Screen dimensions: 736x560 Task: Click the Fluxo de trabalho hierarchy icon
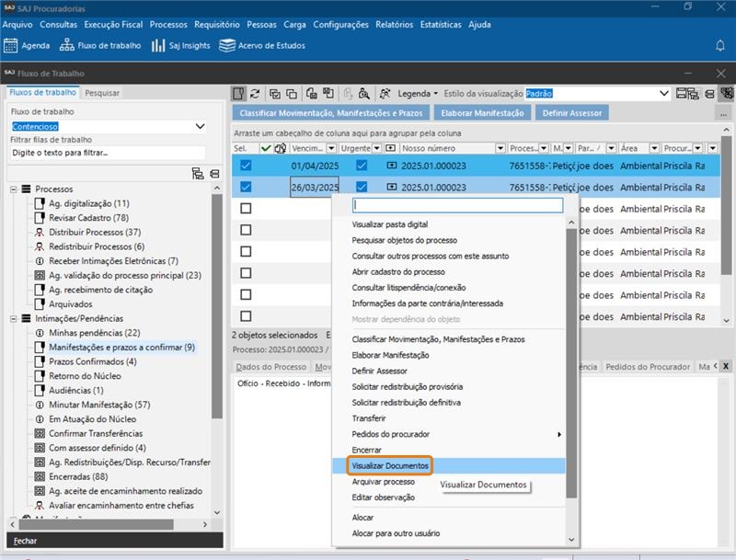pos(66,45)
